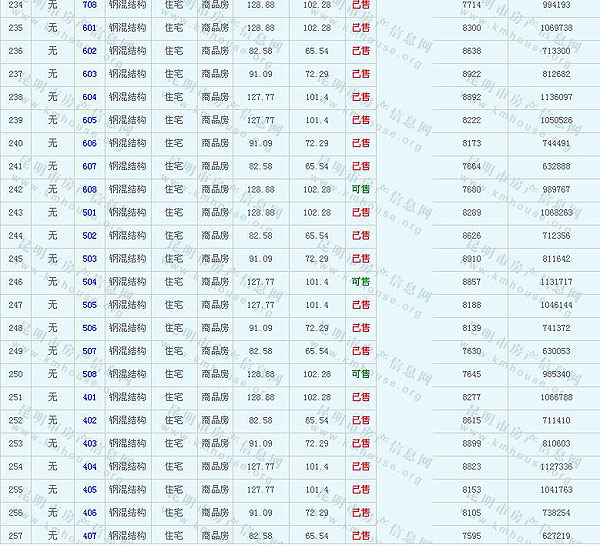
Task: Click the 608 room link
Action: [x=90, y=189]
